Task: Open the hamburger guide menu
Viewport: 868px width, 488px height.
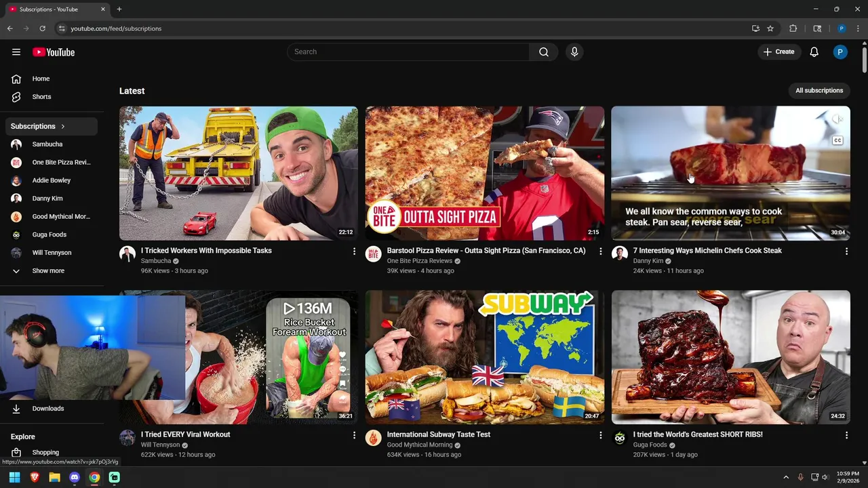Action: tap(16, 52)
